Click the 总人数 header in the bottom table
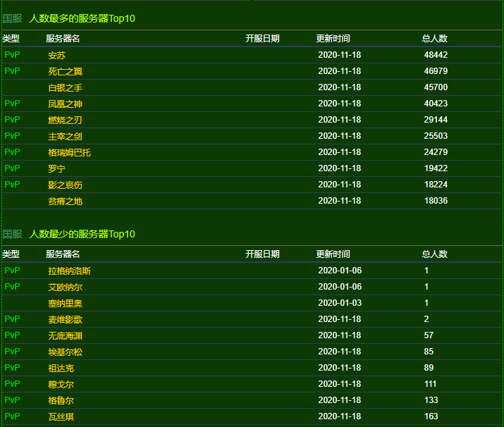 coord(435,254)
